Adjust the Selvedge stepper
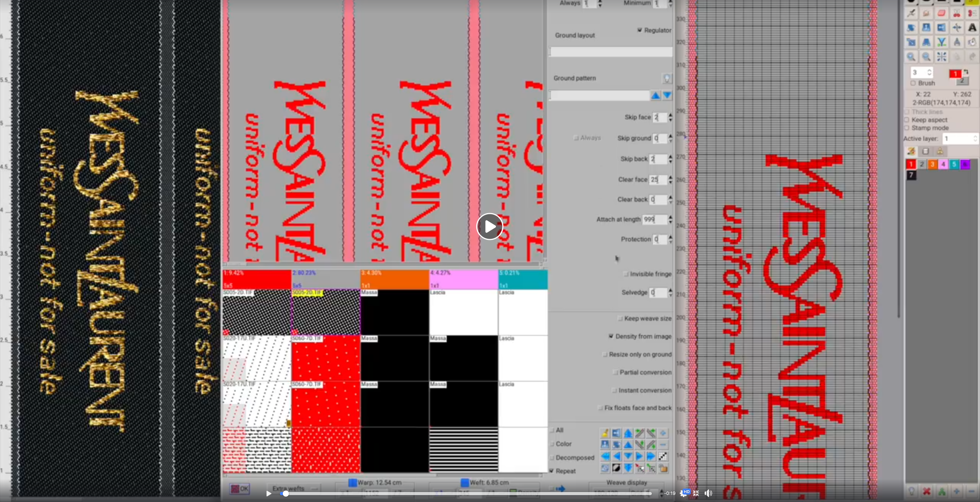This screenshot has width=980, height=502. 670,292
